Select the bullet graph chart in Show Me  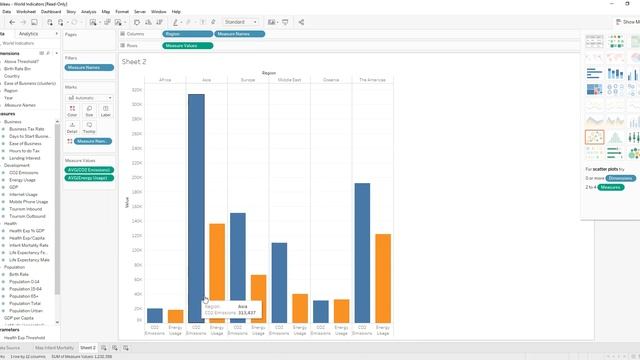(615, 153)
